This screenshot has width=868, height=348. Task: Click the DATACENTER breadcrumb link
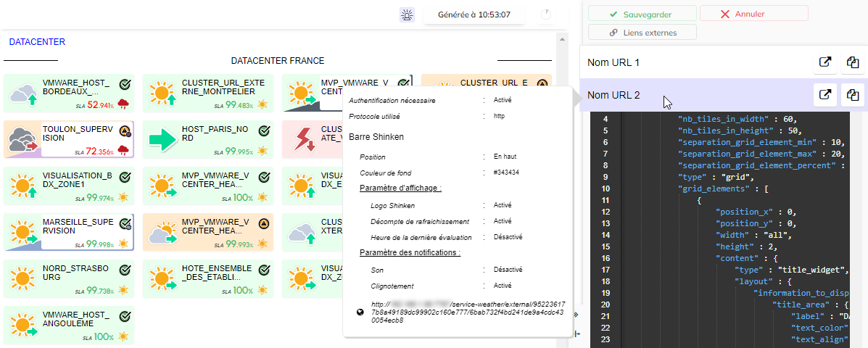tap(37, 42)
